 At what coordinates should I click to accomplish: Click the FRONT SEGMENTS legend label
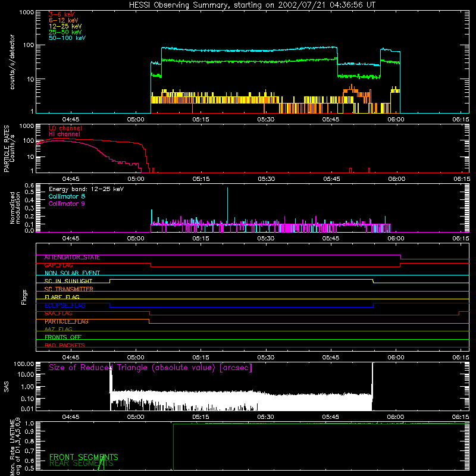click(x=84, y=457)
